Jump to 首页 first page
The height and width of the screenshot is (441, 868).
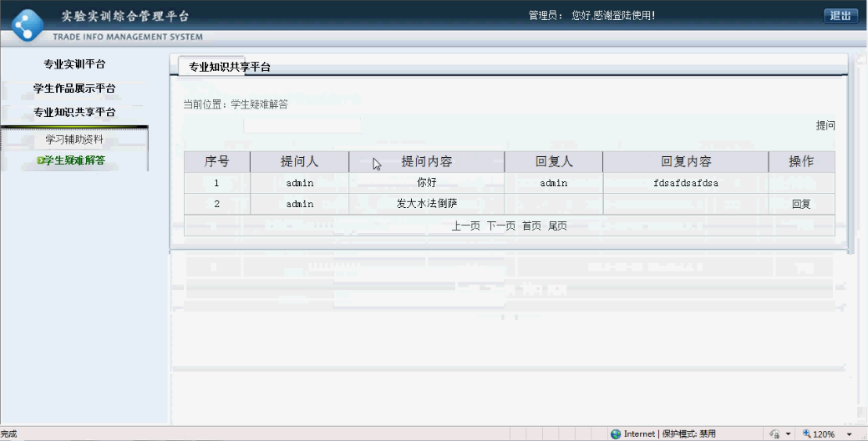coord(531,226)
